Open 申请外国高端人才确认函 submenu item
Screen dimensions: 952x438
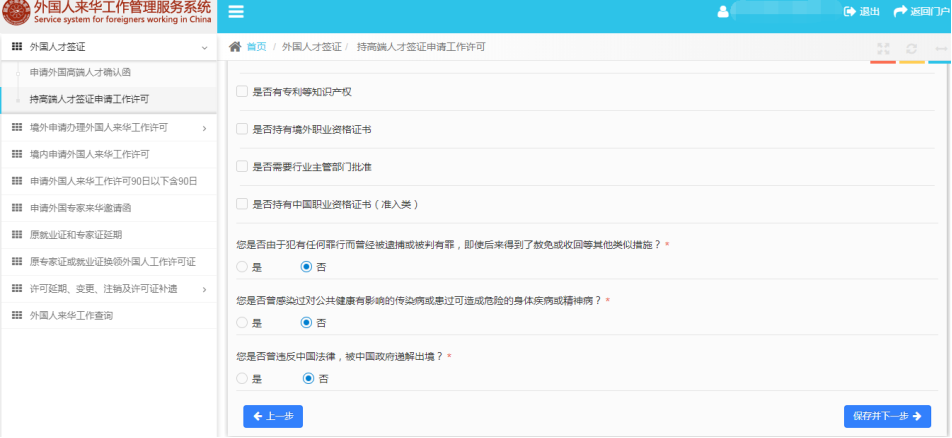click(x=80, y=72)
